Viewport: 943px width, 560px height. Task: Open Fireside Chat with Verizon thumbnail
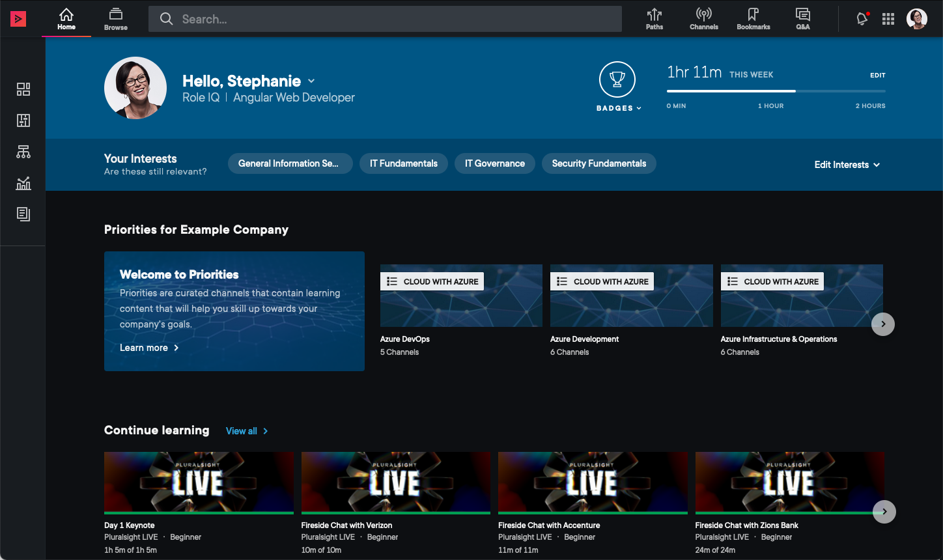396,483
